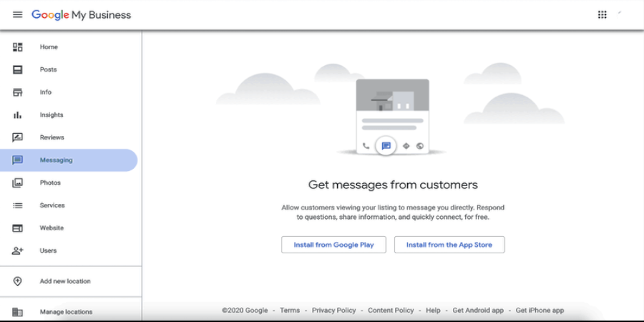Click the ©2020 Google footer text
The image size is (644, 322).
[x=245, y=311]
